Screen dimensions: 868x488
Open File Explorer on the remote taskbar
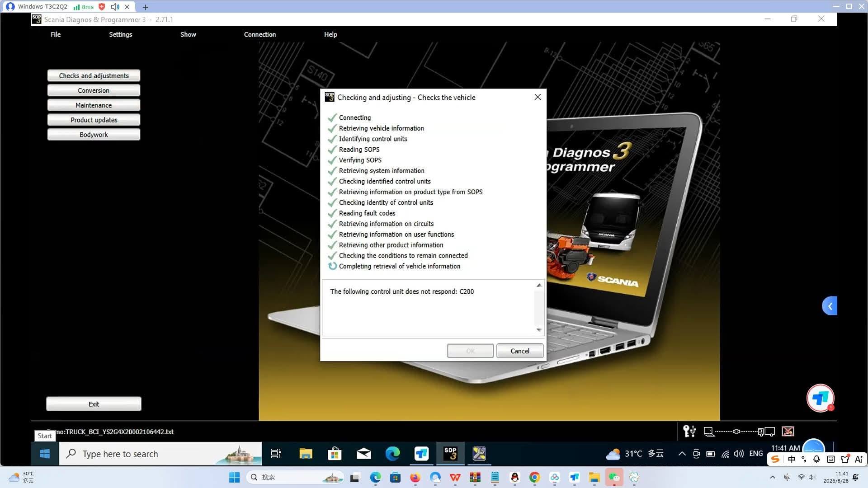pos(306,454)
